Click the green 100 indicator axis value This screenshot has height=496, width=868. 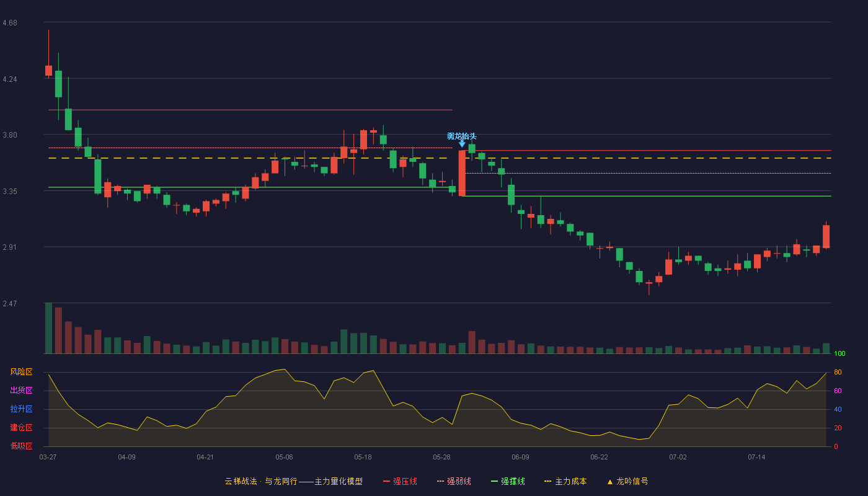pyautogui.click(x=840, y=353)
